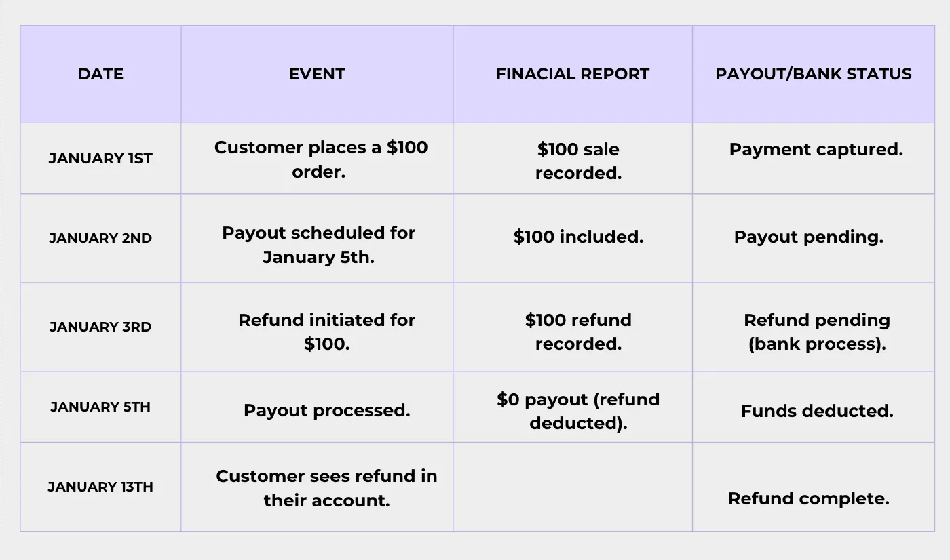This screenshot has width=950, height=560.
Task: Click 'Refund initiated for $100' cell
Action: (317, 327)
